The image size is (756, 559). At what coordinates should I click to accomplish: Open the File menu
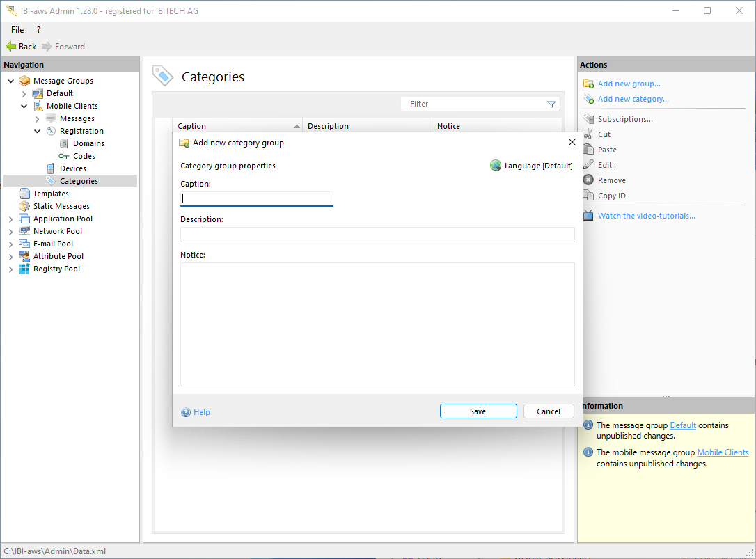[17, 30]
